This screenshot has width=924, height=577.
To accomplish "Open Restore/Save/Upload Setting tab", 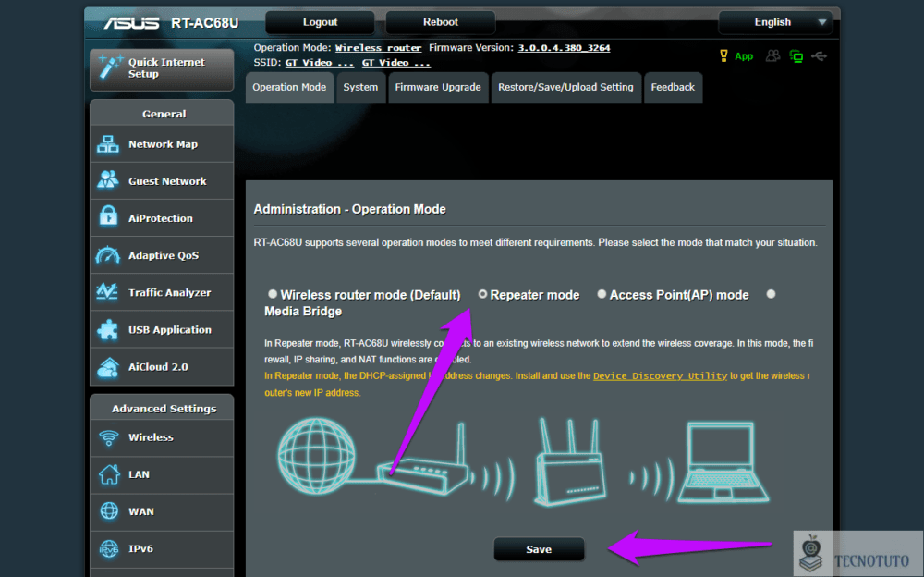I will click(565, 87).
